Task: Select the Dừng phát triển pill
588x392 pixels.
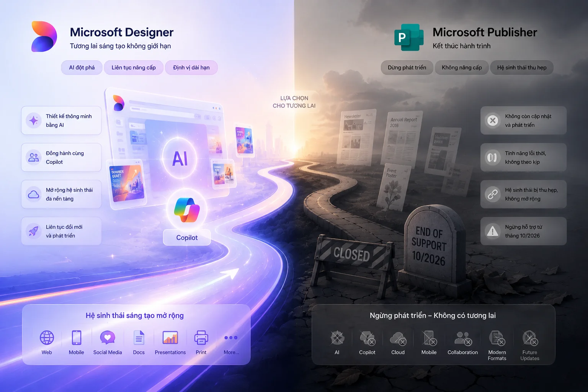Action: coord(407,67)
